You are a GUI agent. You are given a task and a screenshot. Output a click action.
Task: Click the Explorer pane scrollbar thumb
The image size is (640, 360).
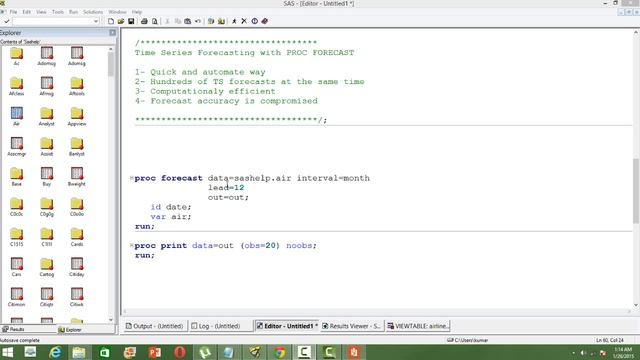[111, 64]
